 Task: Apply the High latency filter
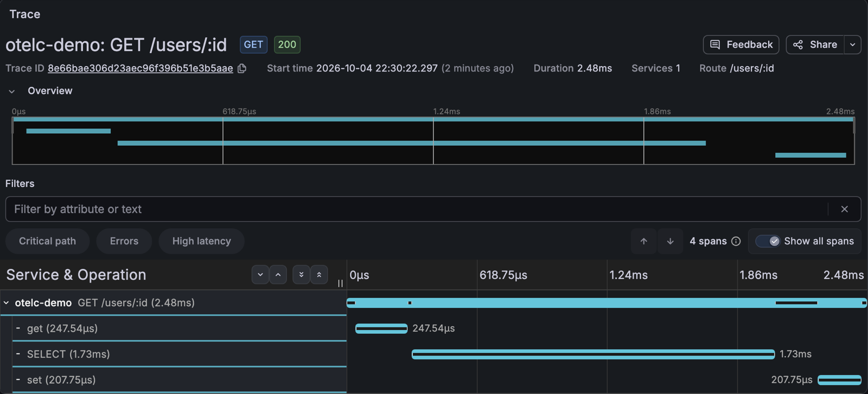click(x=201, y=241)
